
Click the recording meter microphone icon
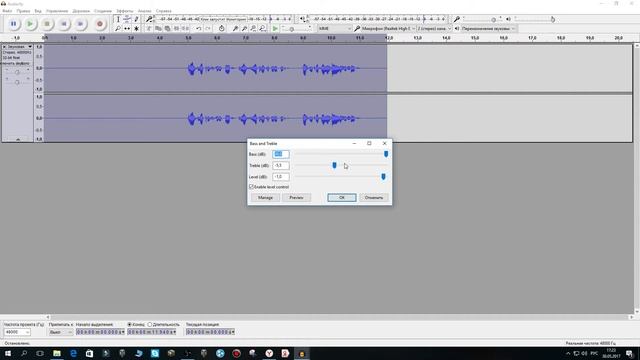[x=149, y=19]
